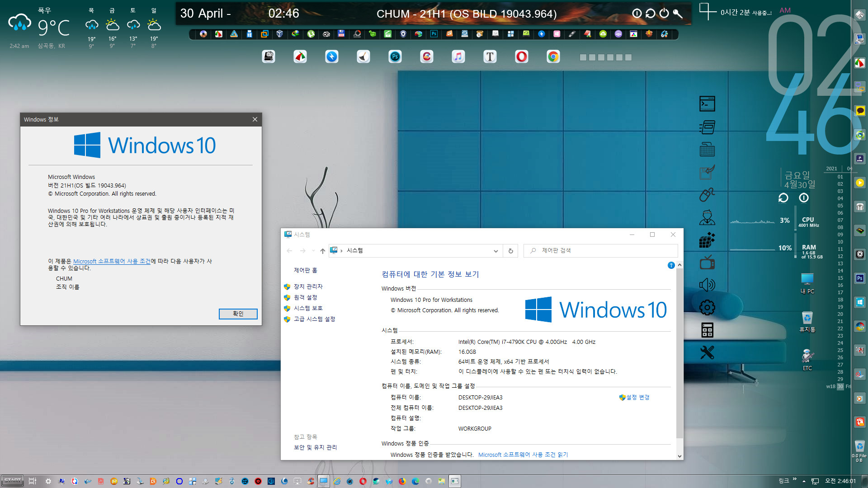Click the wrench icon in the top header bar
The height and width of the screenshot is (488, 868).
(x=677, y=14)
